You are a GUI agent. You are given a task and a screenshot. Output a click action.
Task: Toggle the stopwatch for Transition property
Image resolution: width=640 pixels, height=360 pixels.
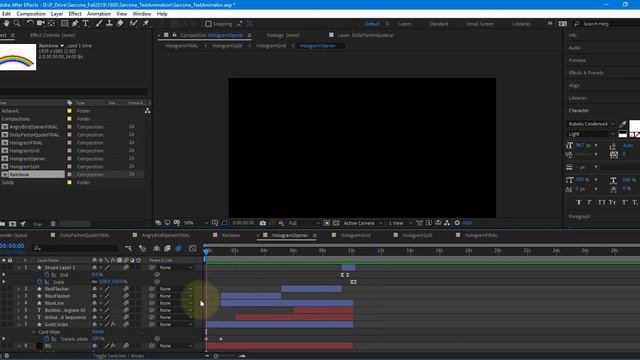click(47, 339)
